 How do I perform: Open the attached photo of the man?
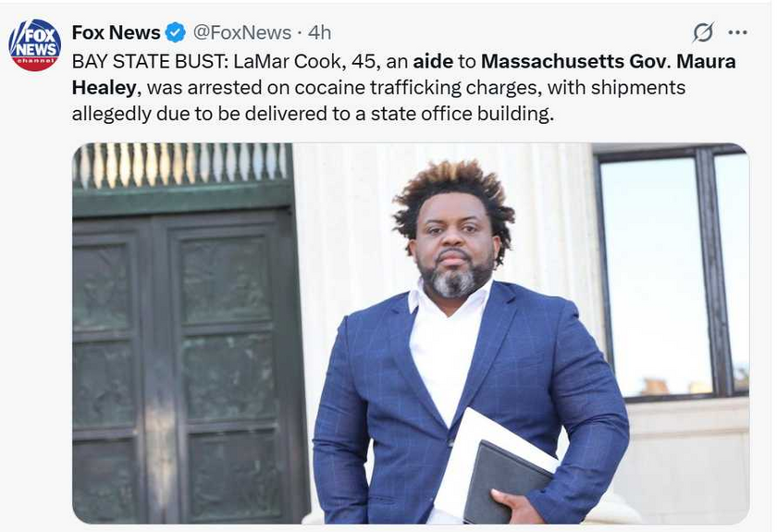tap(410, 333)
